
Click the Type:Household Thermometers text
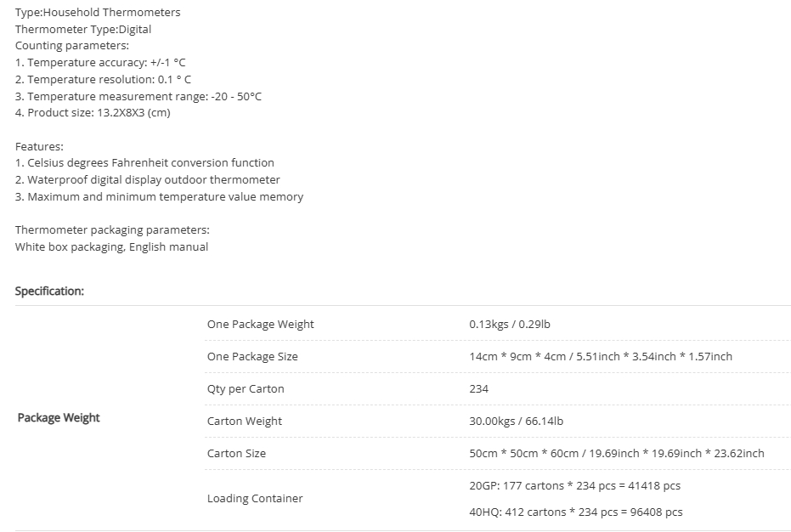point(98,12)
